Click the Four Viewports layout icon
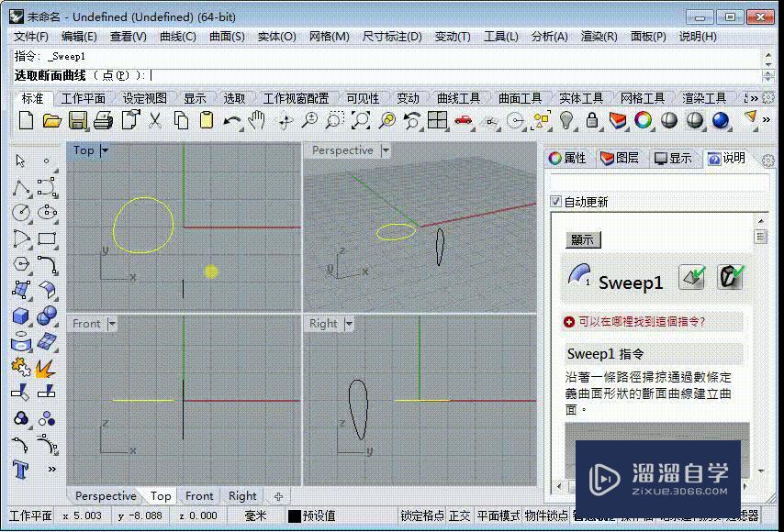Image resolution: width=784 pixels, height=532 pixels. click(x=438, y=120)
